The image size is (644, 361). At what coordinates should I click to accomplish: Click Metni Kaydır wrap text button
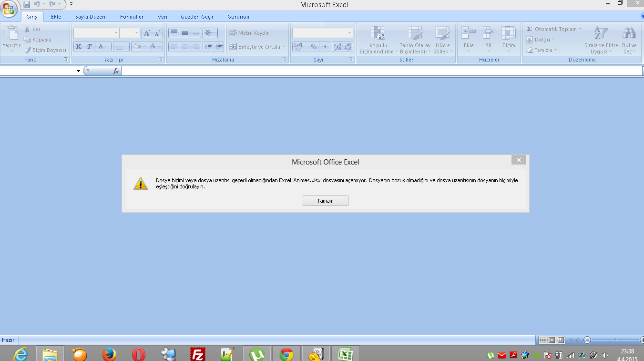(x=249, y=33)
